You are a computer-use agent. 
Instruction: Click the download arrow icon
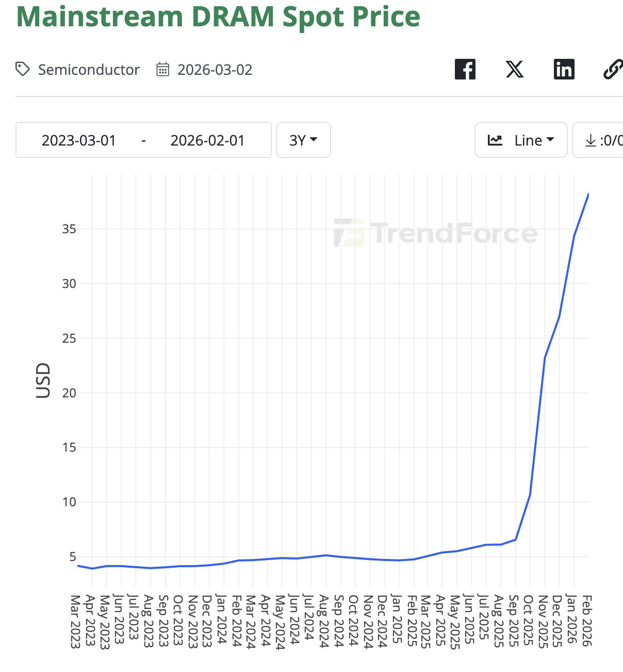point(591,140)
